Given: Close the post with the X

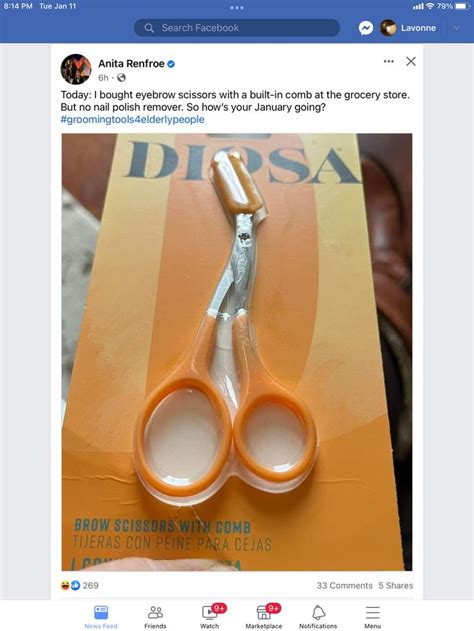Looking at the screenshot, I should click(x=411, y=61).
